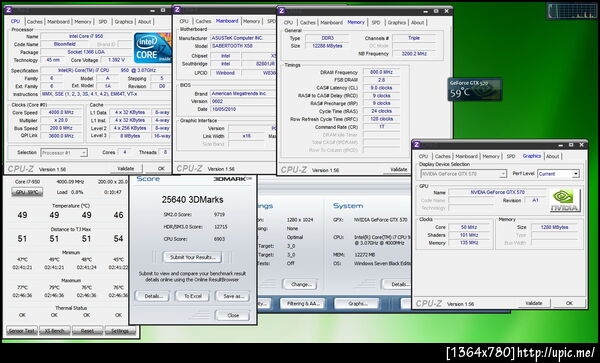The height and width of the screenshot is (363, 600).
Task: Click the SABERTOOTH X58 model field
Action: click(243, 46)
